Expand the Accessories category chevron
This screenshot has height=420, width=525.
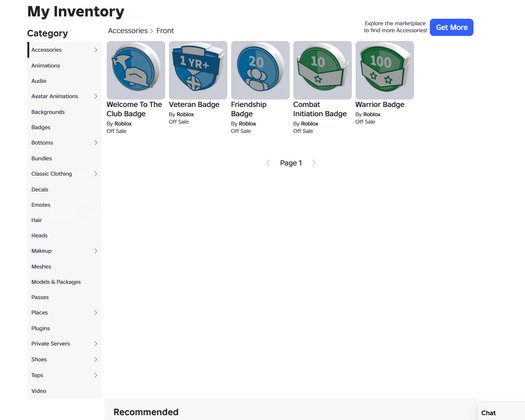tap(96, 50)
